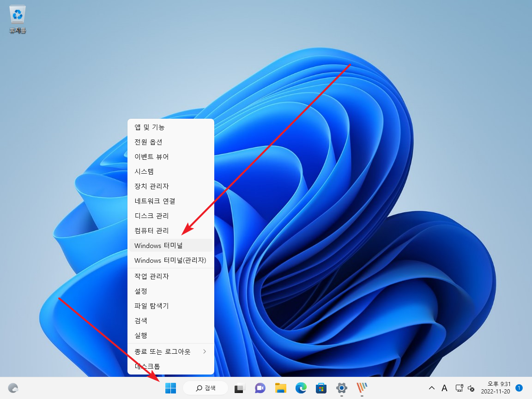Viewport: 532px width, 399px height.
Task: Launch Windows 터미널 from the menu
Action: coord(171,245)
